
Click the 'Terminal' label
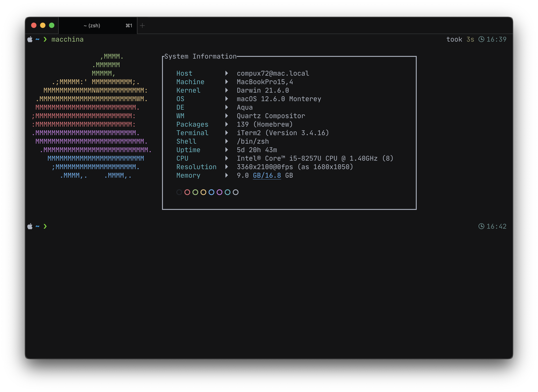point(192,133)
